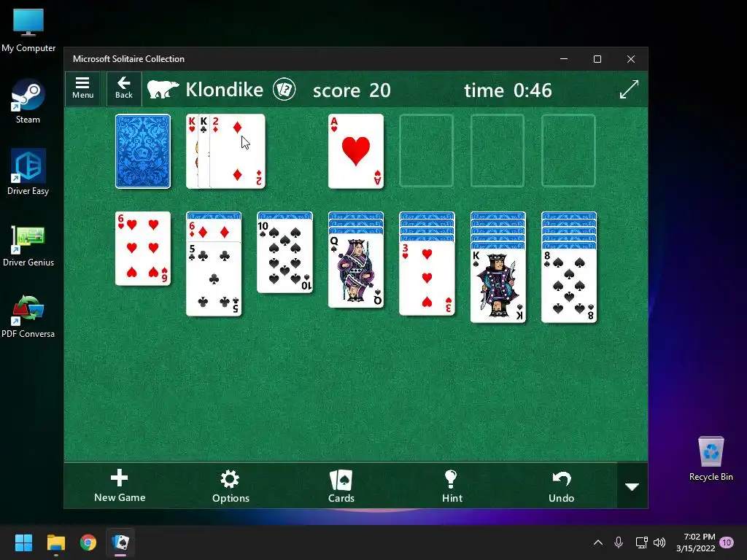The image size is (747, 560).
Task: Select the 6 of hearts card
Action: pyautogui.click(x=143, y=249)
